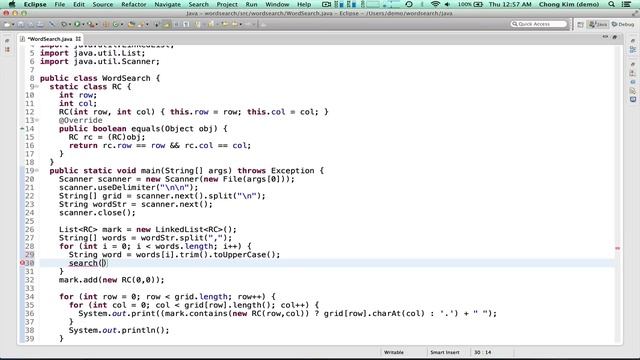640x360 pixels.
Task: Collapse the @Override fold at line 13
Action: click(x=37, y=120)
